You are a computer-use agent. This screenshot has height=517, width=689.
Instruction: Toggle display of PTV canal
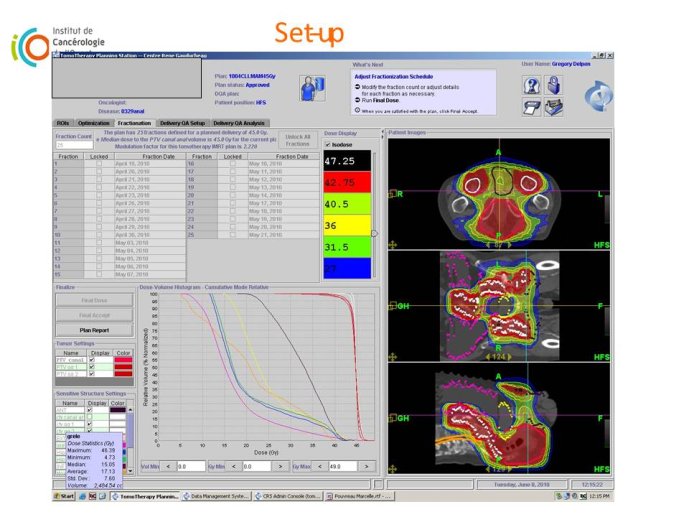coord(92,360)
